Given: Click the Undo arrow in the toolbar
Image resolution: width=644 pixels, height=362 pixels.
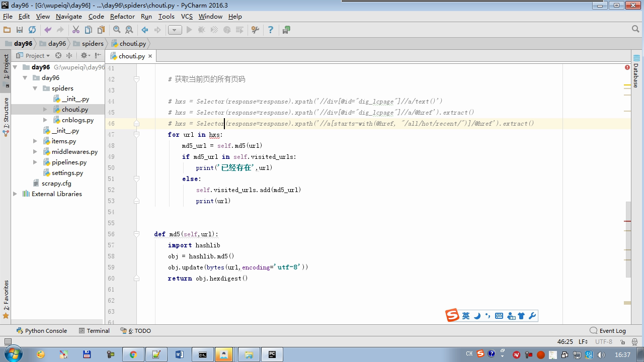Looking at the screenshot, I should [x=48, y=30].
